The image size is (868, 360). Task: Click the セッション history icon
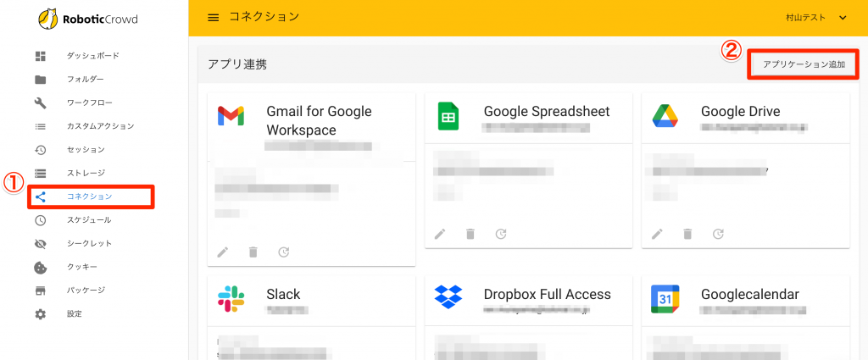[41, 149]
